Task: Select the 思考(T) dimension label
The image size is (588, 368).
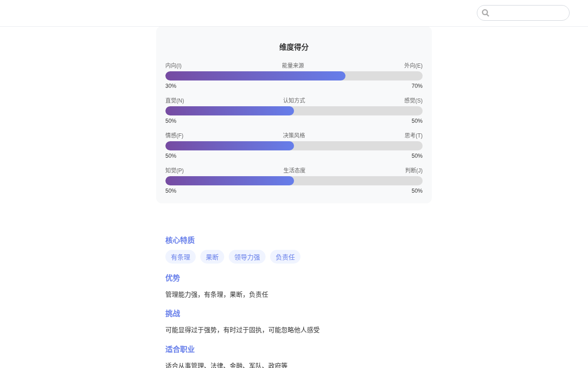Action: coord(413,135)
